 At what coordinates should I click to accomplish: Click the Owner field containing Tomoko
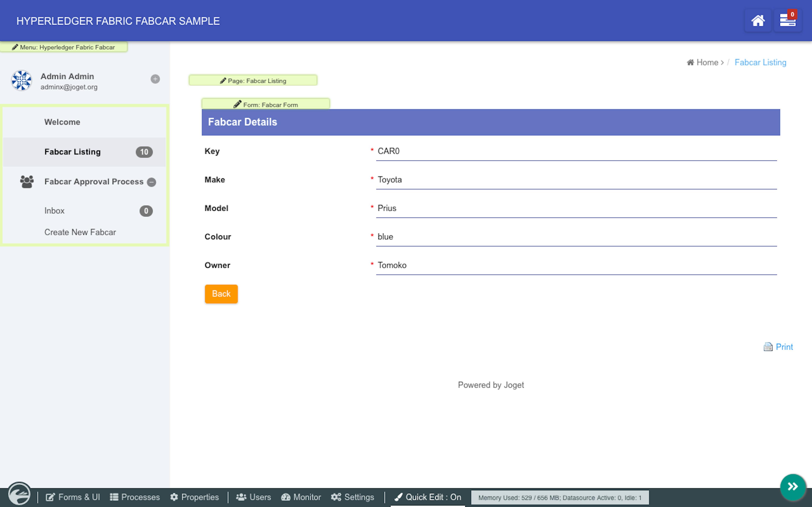point(576,265)
